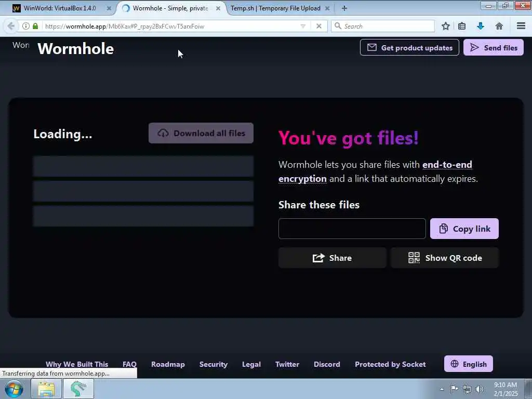This screenshot has height=399, width=532.
Task: Click Get product updates button
Action: 409,47
